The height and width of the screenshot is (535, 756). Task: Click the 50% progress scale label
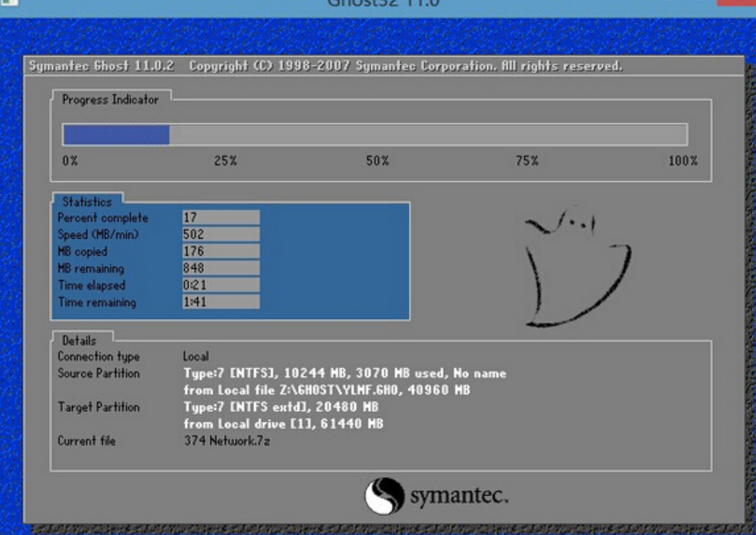377,161
